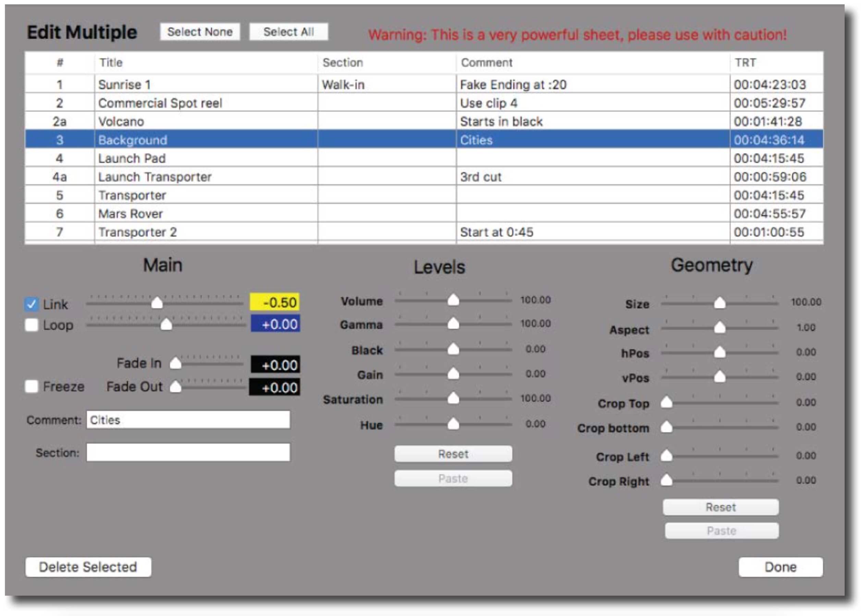
Task: Click the Volume value 100.00
Action: [535, 300]
